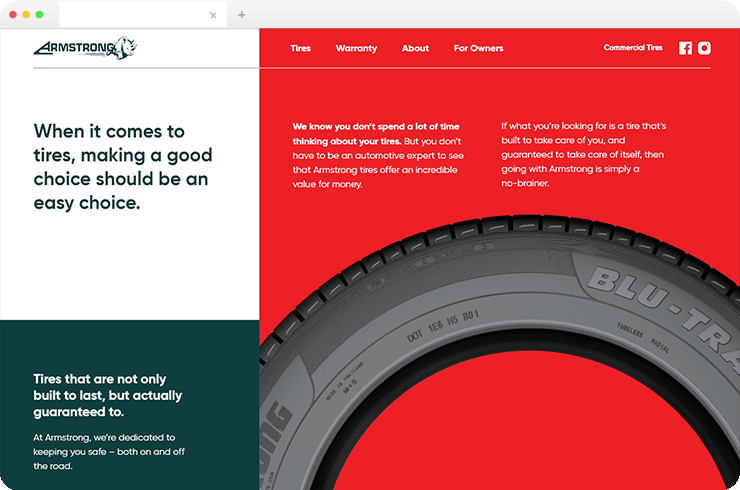This screenshot has height=490, width=740.
Task: Select About in the navigation bar
Action: click(x=415, y=48)
